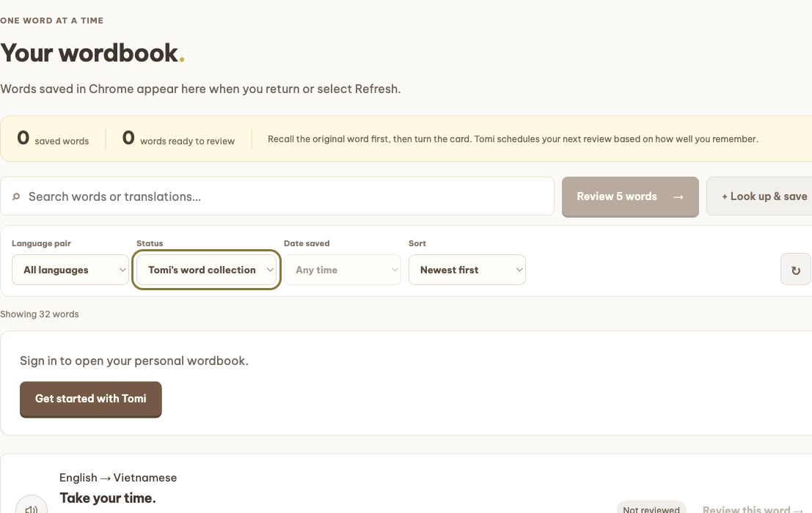Viewport: 812px width, 513px height.
Task: Click Review this word link
Action: coord(753,509)
